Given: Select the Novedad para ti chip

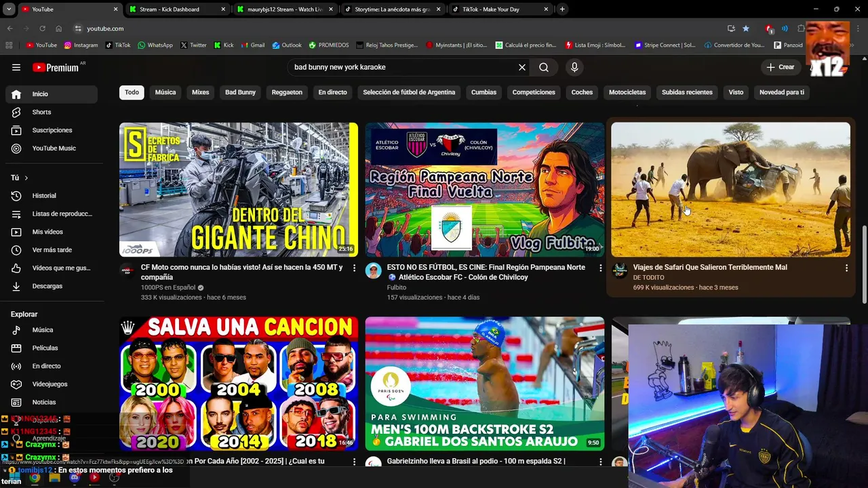Looking at the screenshot, I should pos(782,92).
